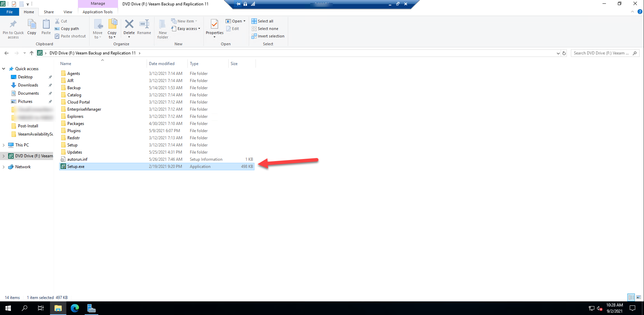
Task: Click the Forward navigation arrow
Action: (x=16, y=53)
